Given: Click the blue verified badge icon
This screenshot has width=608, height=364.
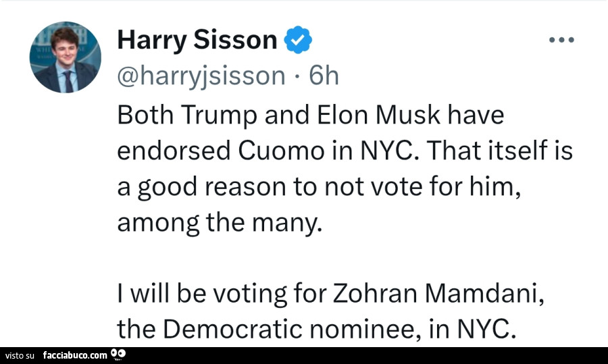Looking at the screenshot, I should (298, 41).
